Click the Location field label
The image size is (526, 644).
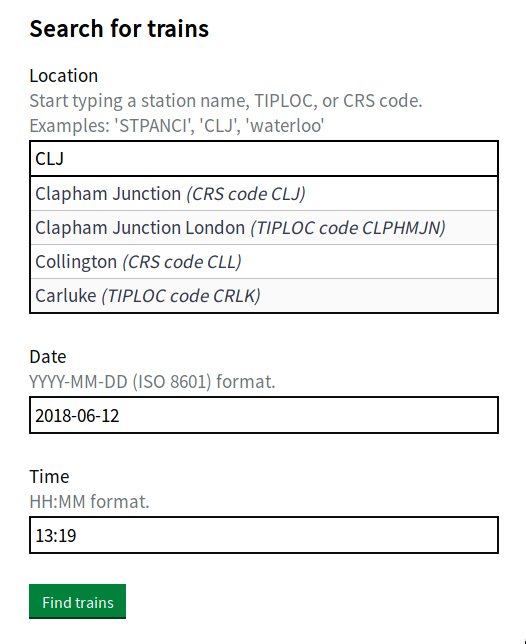click(64, 76)
